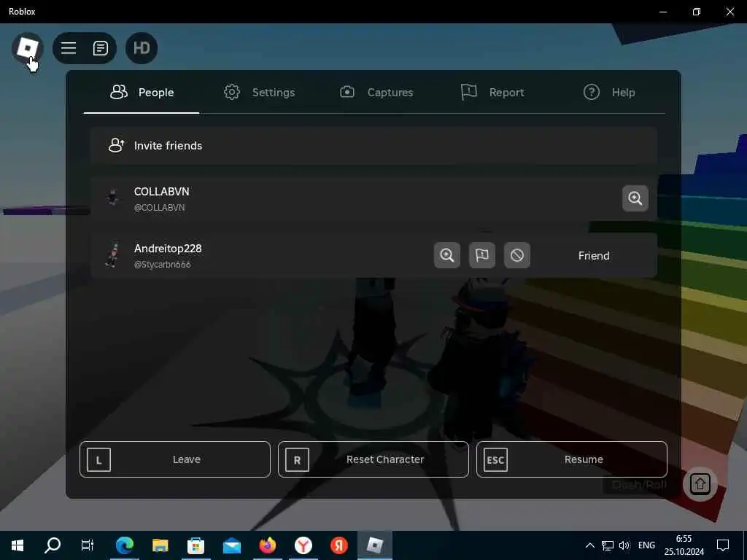Open the Captures tab
The height and width of the screenshot is (560, 747).
(x=376, y=93)
